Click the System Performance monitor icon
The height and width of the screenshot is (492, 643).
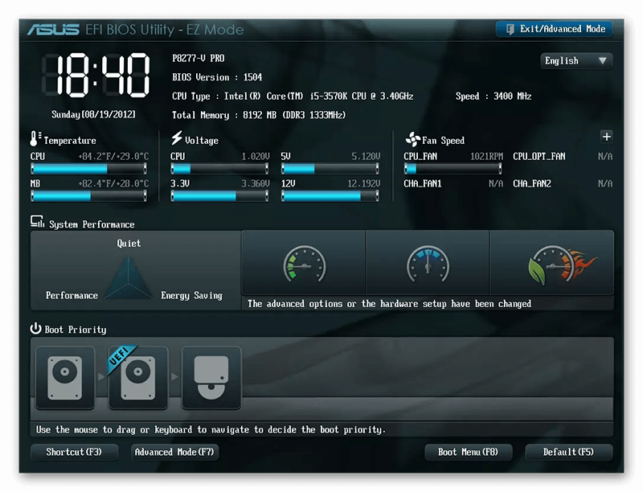(x=37, y=222)
